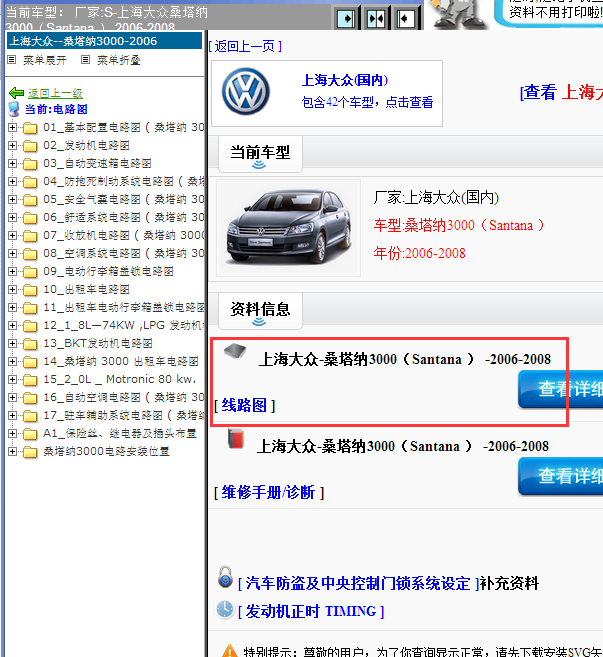
Task: Click the 菜单折叠 menu collapse icon
Action: [85, 60]
